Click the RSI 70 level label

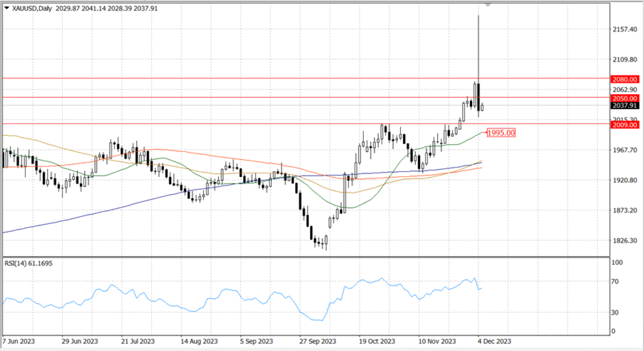click(615, 281)
